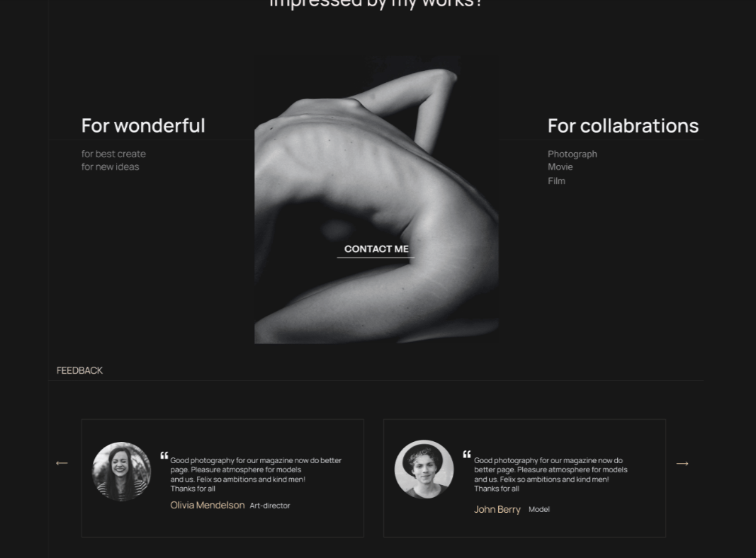Click the Model role label
The image size is (756, 558).
pos(539,509)
